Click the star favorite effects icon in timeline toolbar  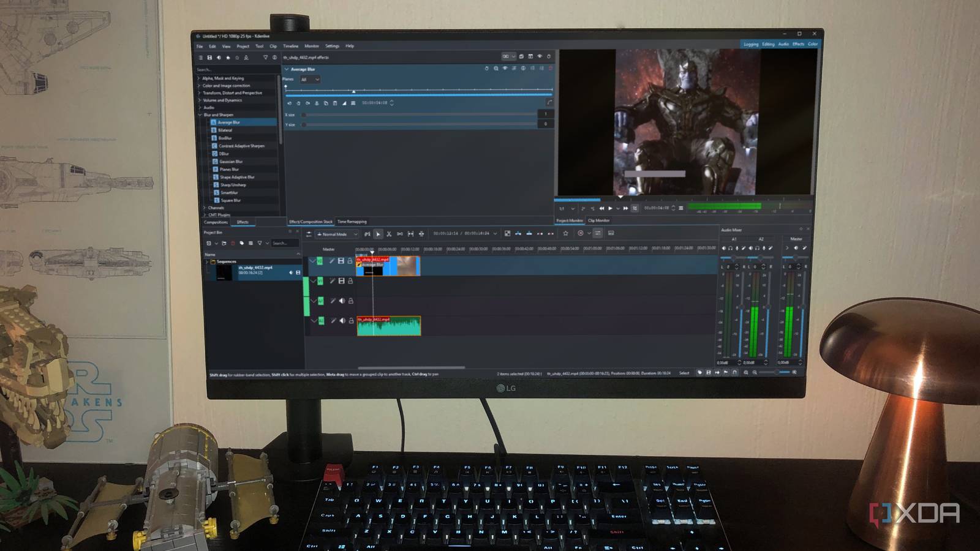coord(565,233)
